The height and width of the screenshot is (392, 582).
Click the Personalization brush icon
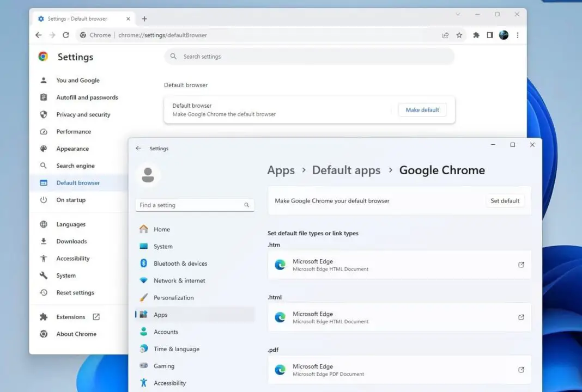pyautogui.click(x=143, y=297)
